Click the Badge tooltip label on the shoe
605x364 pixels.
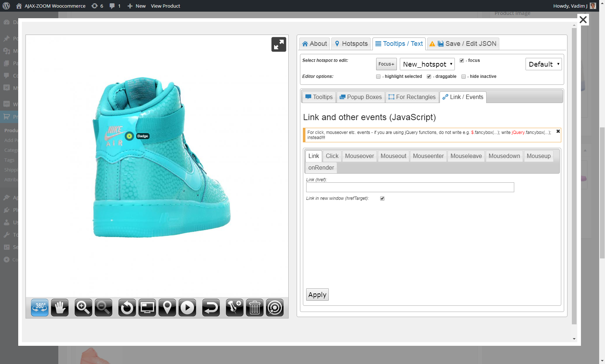143,136
